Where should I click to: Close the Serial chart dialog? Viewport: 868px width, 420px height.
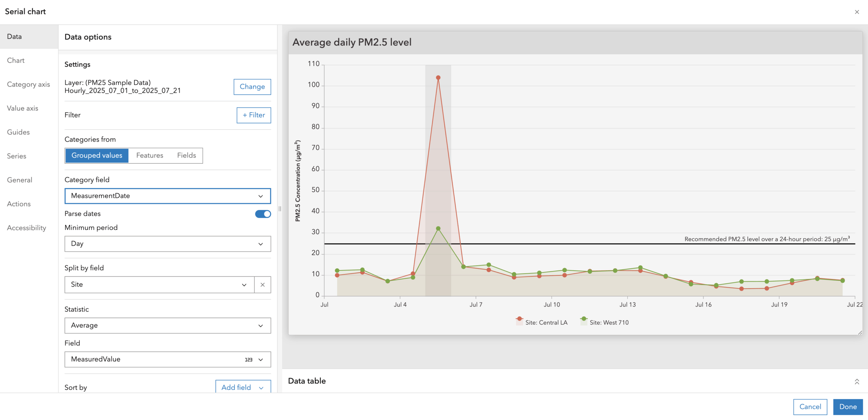click(x=857, y=12)
